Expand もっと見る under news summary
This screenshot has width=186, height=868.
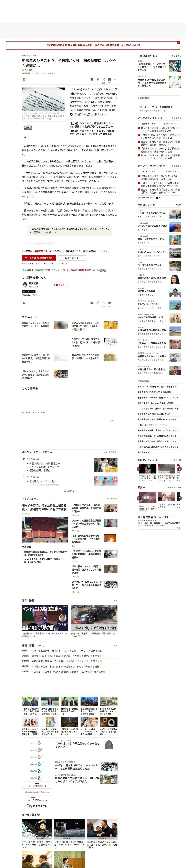click(70, 491)
